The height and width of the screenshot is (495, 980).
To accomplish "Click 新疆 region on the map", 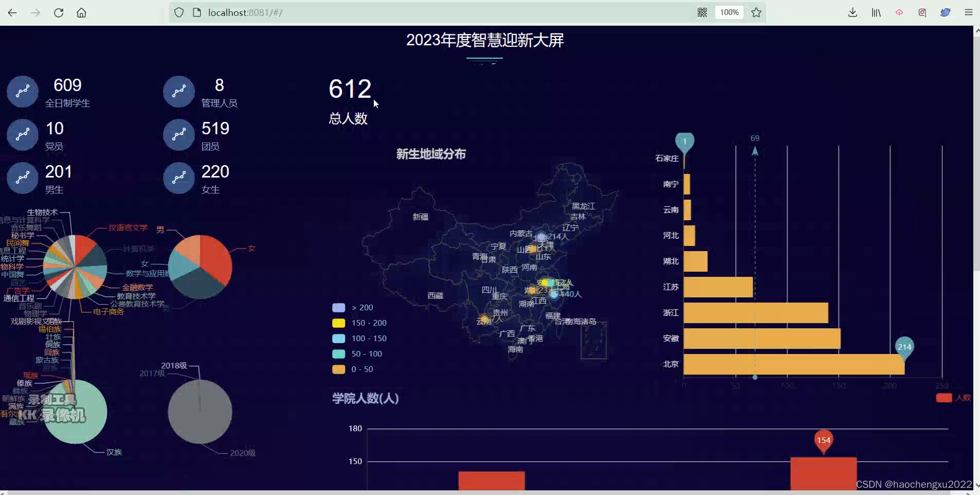I will [421, 217].
